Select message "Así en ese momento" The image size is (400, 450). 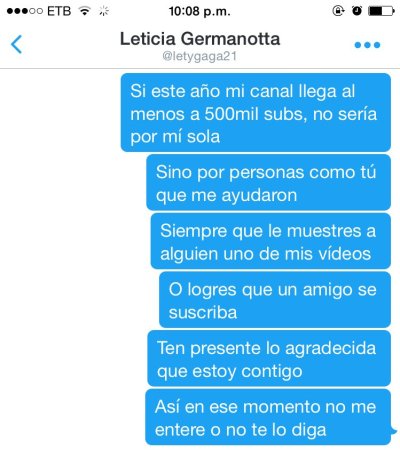268,417
